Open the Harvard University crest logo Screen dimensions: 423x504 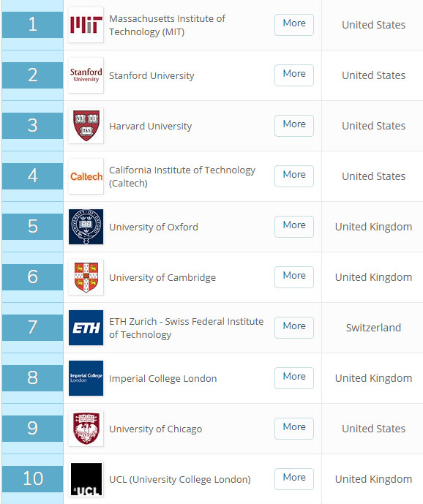[86, 126]
